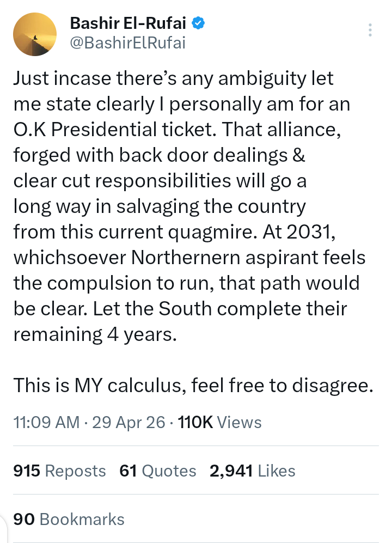Open the three-dot more options menu
The height and width of the screenshot is (543, 392).
(x=370, y=30)
